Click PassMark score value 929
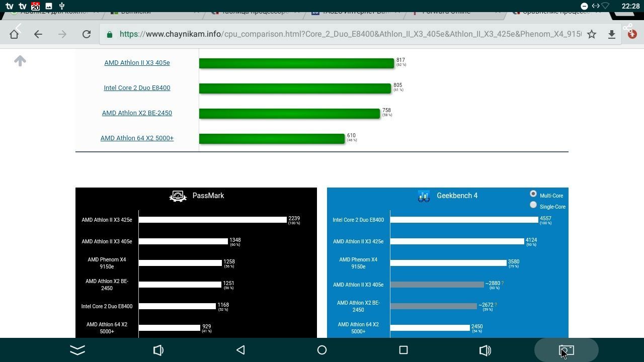Viewport: 644px width, 362px height. click(x=206, y=327)
